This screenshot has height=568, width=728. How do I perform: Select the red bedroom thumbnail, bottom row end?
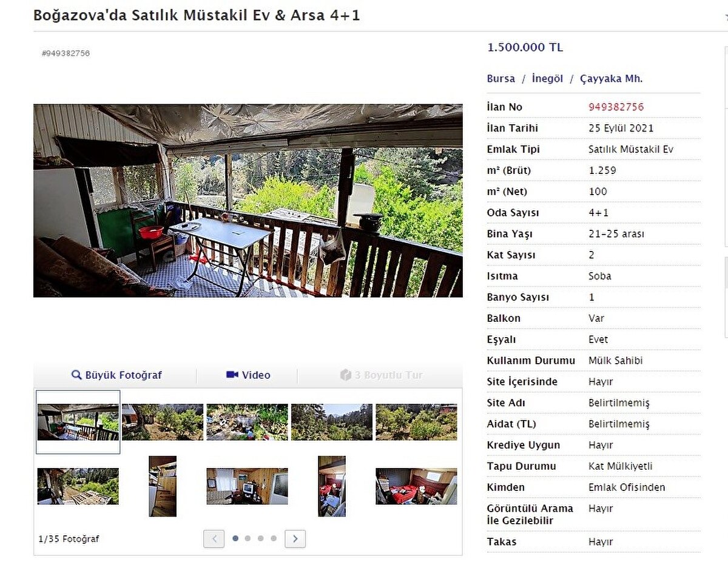pos(416,486)
